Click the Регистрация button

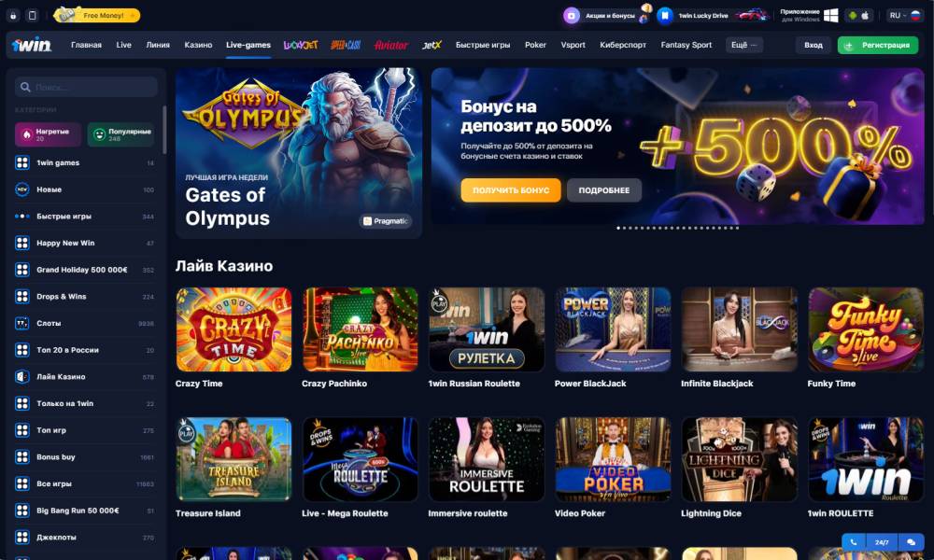tap(878, 45)
